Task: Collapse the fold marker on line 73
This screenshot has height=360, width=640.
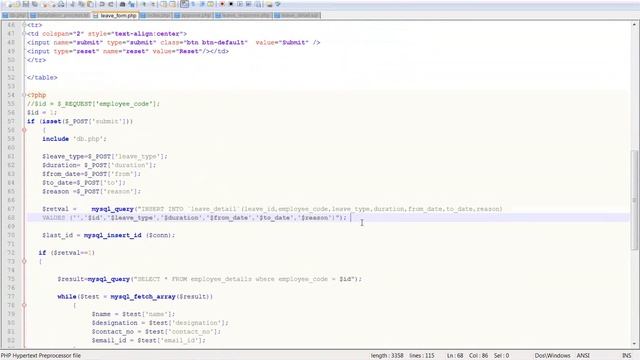Action: [x=24, y=261]
